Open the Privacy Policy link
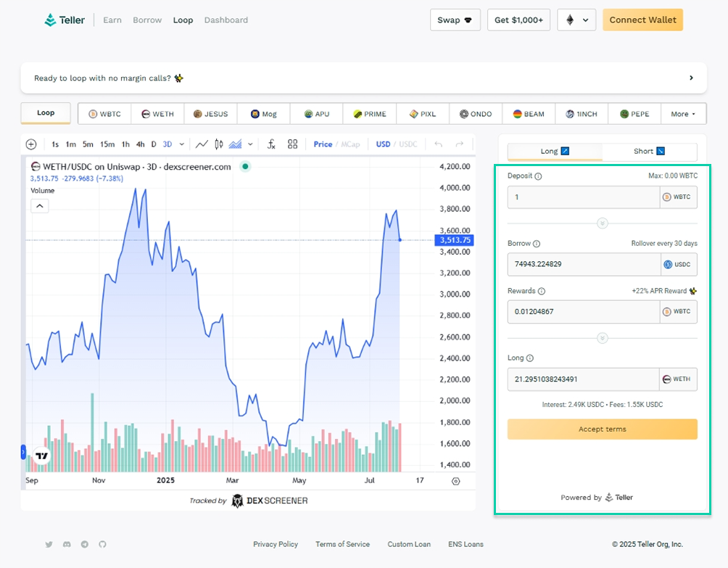728x568 pixels. click(x=276, y=544)
